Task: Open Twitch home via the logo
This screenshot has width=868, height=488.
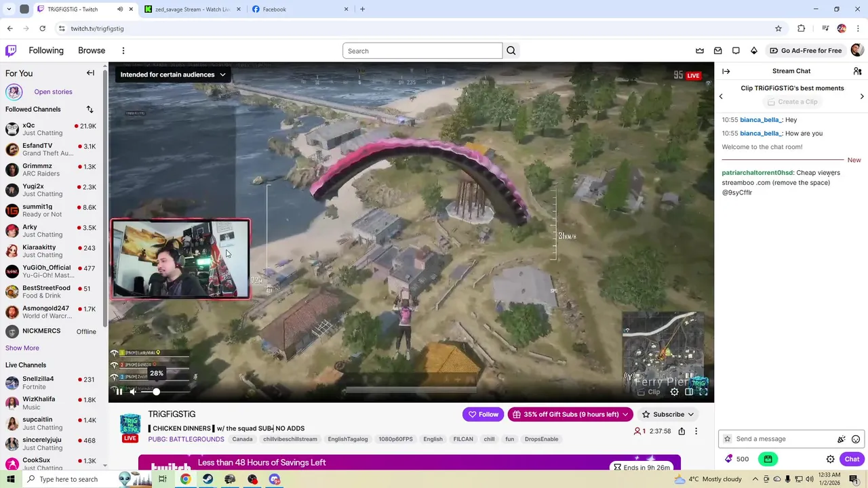Action: tap(11, 50)
